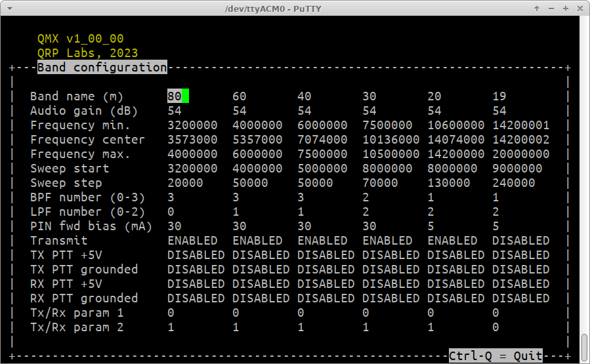Viewport: 590px width, 364px height.
Task: Toggle Transmit DISABLED for the 19m band
Action: click(x=520, y=241)
